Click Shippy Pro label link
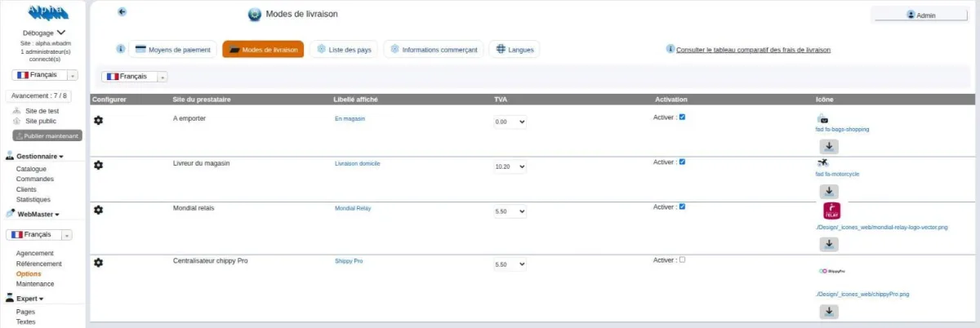This screenshot has height=328, width=980. (x=349, y=261)
